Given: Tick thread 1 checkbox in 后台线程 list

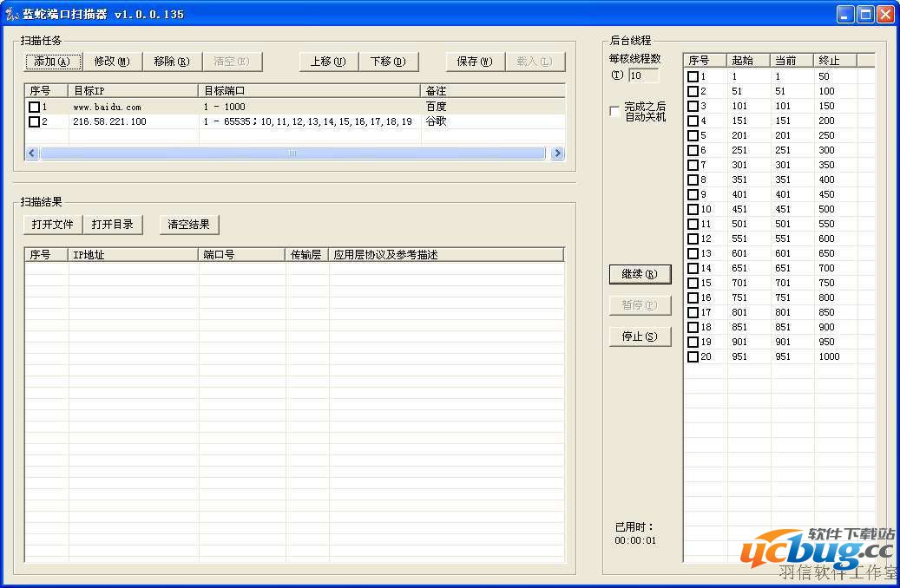Looking at the screenshot, I should (x=693, y=76).
